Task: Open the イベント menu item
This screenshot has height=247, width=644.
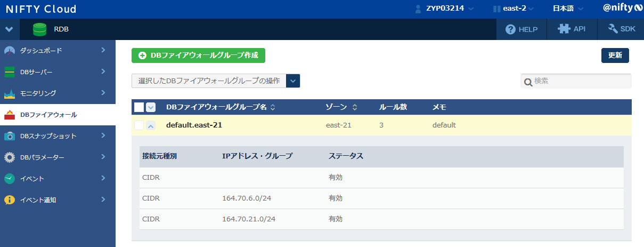Action: pos(58,179)
